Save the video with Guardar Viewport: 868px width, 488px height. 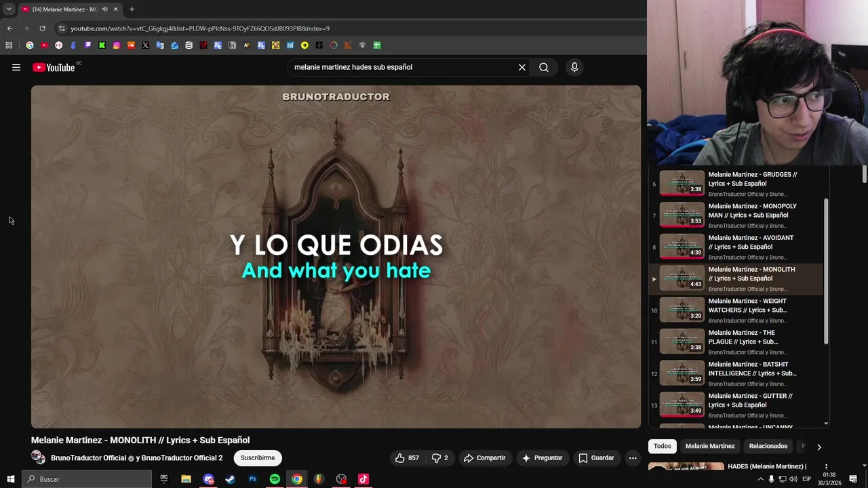[x=596, y=457]
